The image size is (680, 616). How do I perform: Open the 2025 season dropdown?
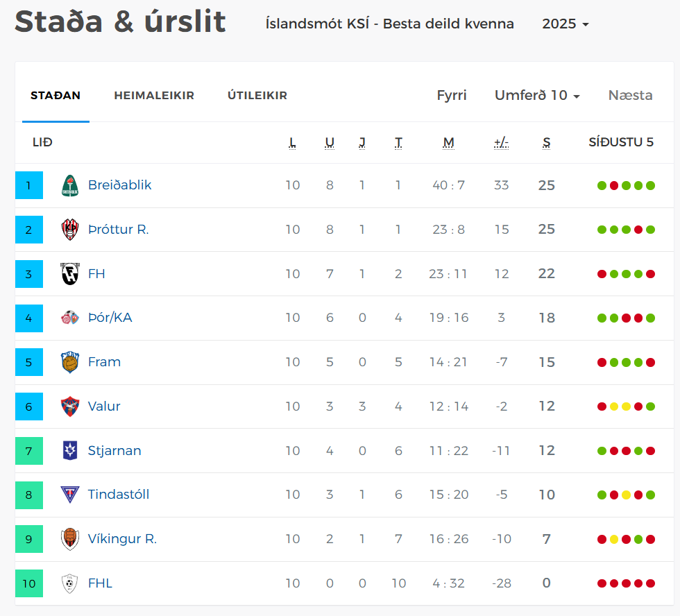(565, 24)
